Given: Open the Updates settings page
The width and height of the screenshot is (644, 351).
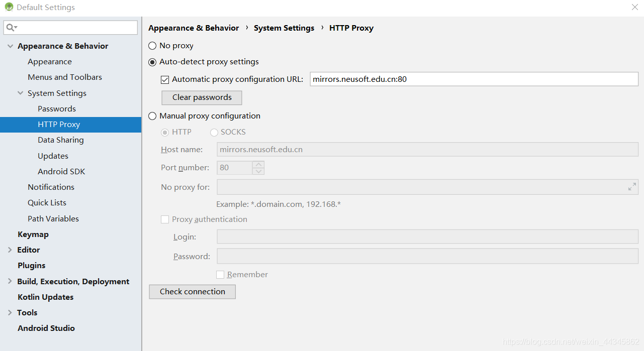Looking at the screenshot, I should (53, 156).
